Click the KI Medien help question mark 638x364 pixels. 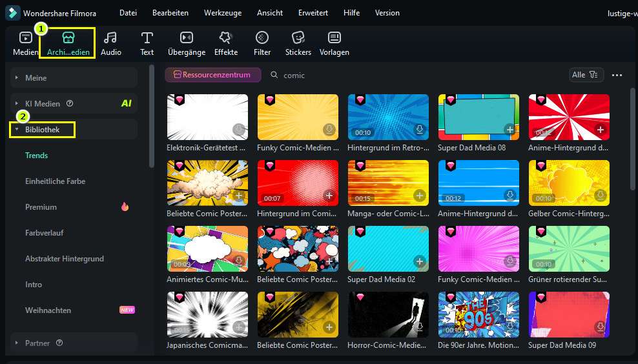(x=70, y=103)
